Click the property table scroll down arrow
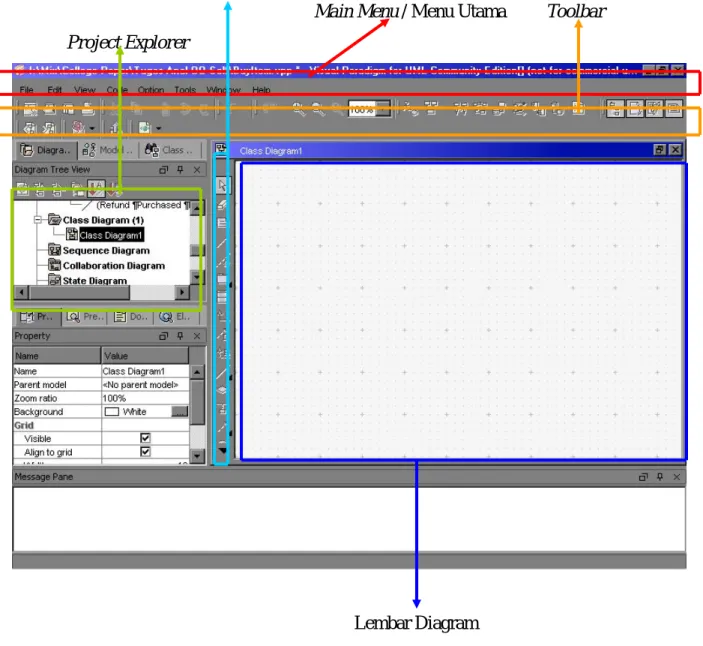 pyautogui.click(x=197, y=456)
